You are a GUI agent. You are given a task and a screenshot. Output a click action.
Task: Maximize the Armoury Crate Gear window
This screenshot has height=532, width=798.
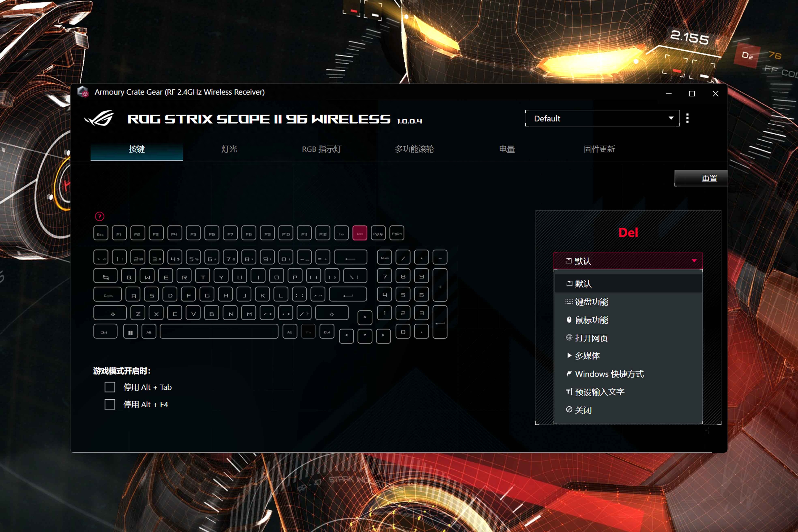(x=692, y=94)
